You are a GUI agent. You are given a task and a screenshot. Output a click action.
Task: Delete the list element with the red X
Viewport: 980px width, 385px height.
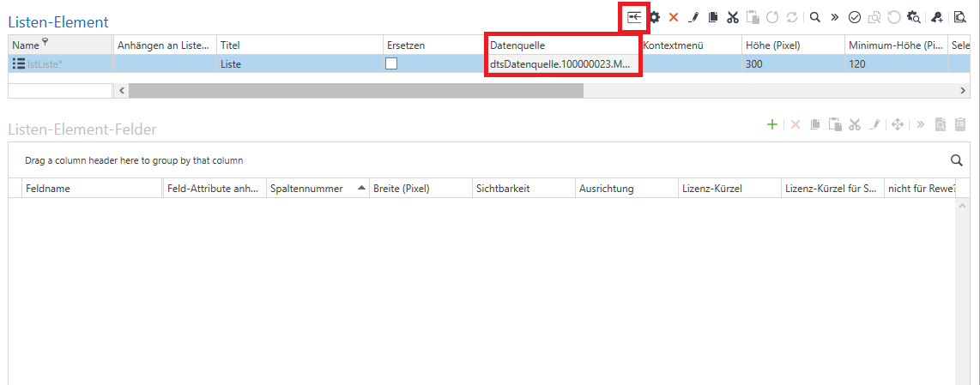point(674,17)
